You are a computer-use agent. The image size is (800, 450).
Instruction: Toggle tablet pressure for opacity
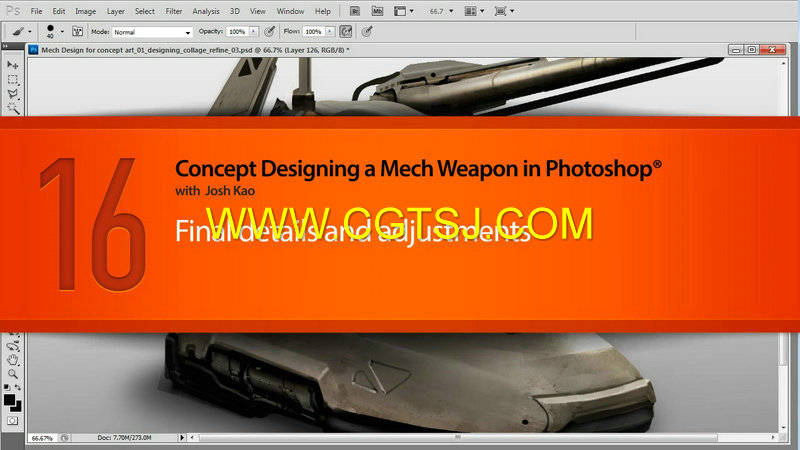pos(270,32)
